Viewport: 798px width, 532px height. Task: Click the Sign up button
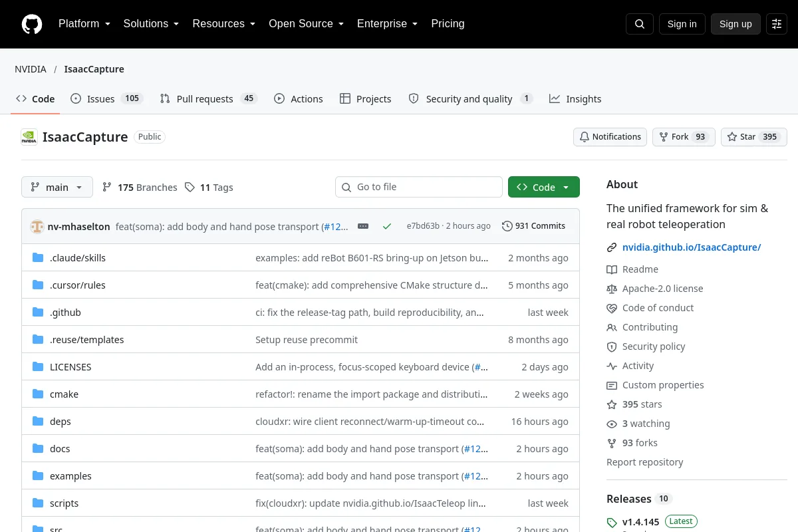735,24
